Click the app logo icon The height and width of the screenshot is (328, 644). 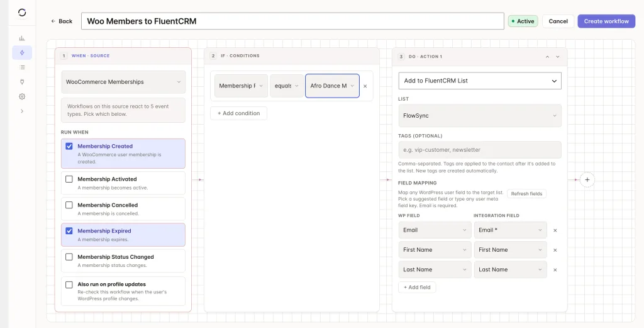coord(22,13)
